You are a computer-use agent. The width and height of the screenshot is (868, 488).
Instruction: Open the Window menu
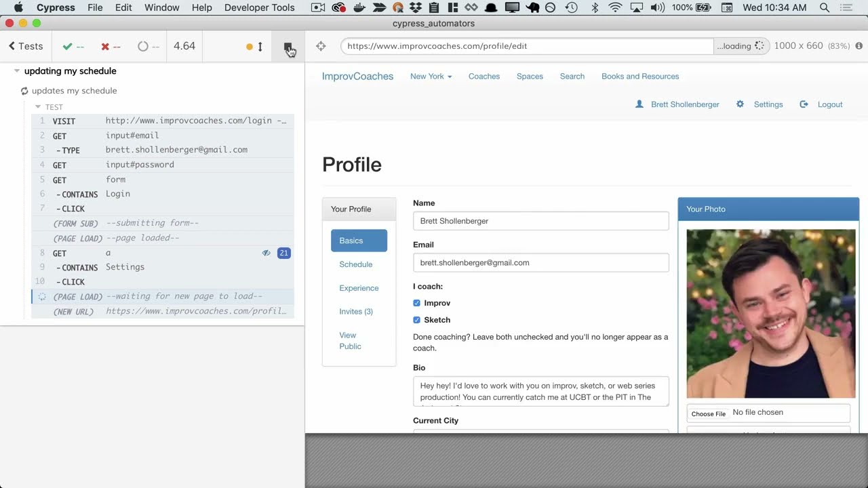(x=162, y=8)
